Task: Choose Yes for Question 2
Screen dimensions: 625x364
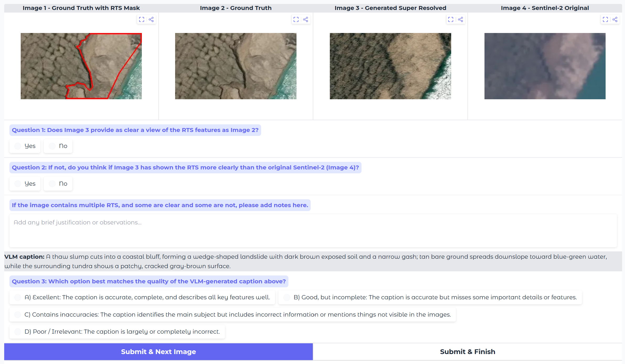Action: (18, 184)
